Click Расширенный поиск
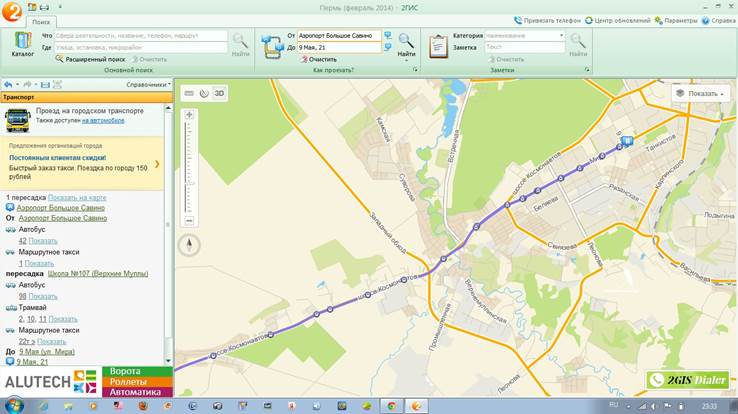 click(90, 59)
